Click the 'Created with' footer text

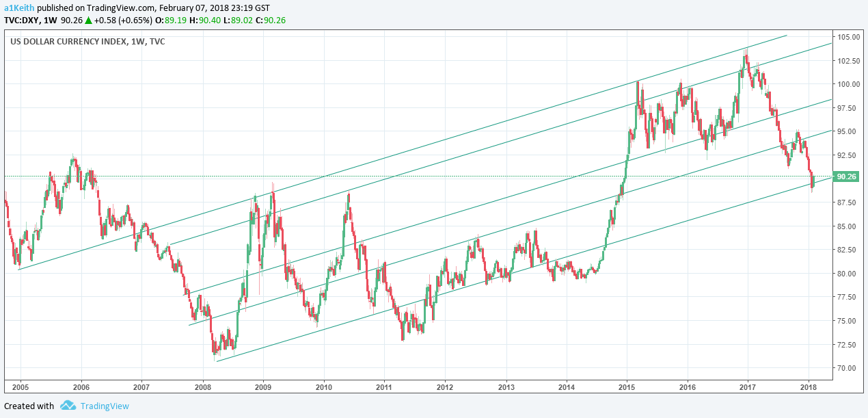click(x=29, y=406)
